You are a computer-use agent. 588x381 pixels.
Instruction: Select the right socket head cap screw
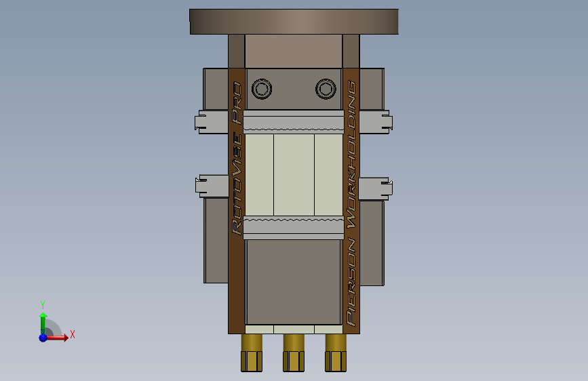[x=326, y=89]
